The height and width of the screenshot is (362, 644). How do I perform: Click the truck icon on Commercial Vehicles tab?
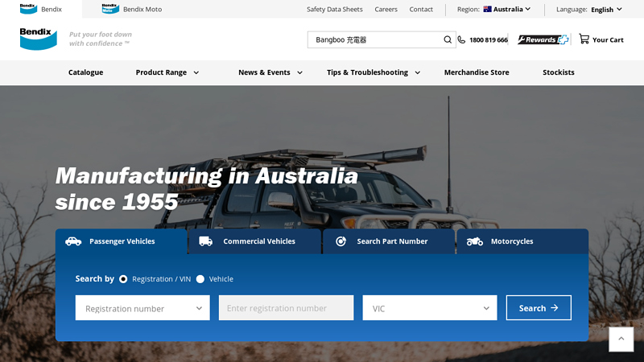pos(206,241)
